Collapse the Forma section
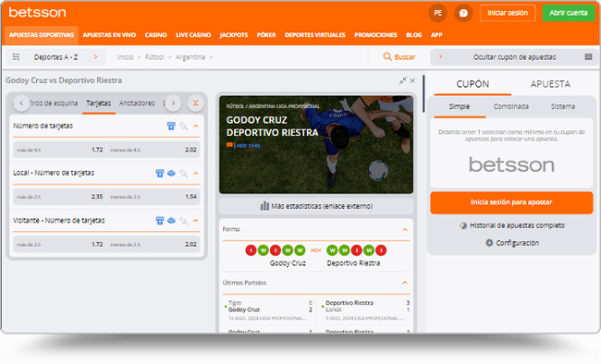Viewport: 601px width, 364px height. [x=405, y=229]
